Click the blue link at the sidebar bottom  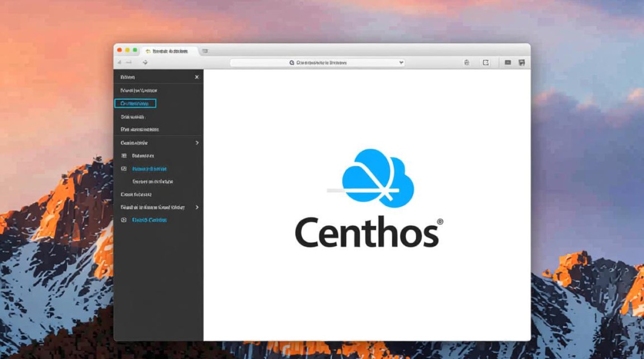pyautogui.click(x=149, y=220)
